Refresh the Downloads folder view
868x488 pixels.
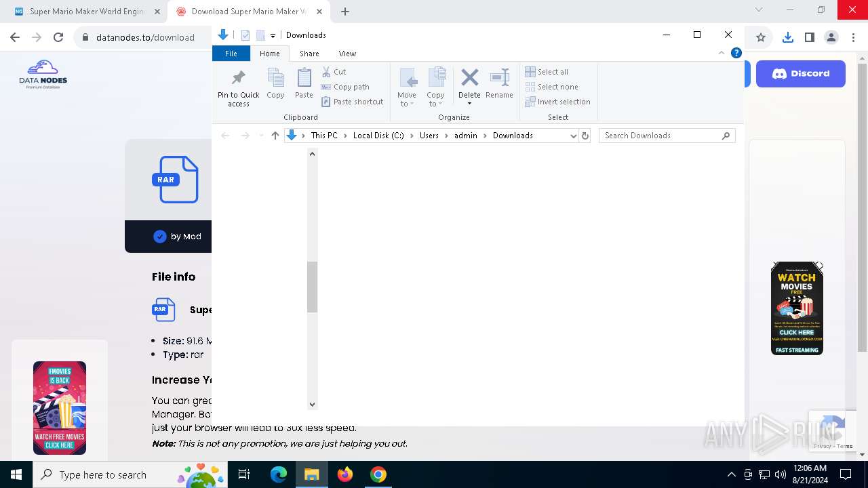(x=585, y=136)
